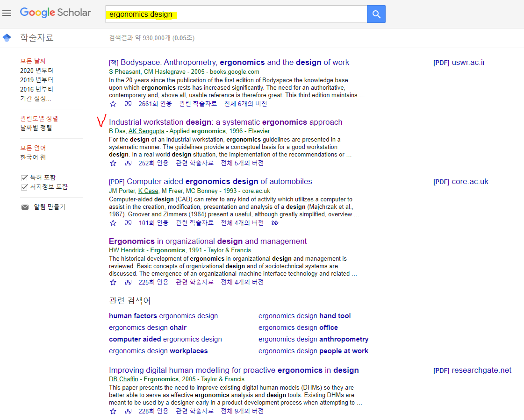Star the organizational design and management result
The width and height of the screenshot is (524, 420).
tap(113, 282)
